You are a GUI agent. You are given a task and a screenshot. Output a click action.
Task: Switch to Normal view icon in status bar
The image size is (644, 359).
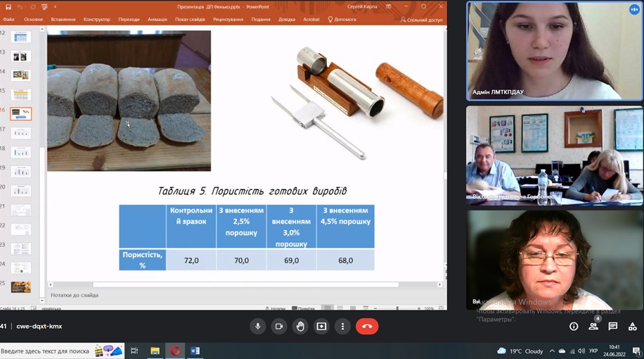328,308
